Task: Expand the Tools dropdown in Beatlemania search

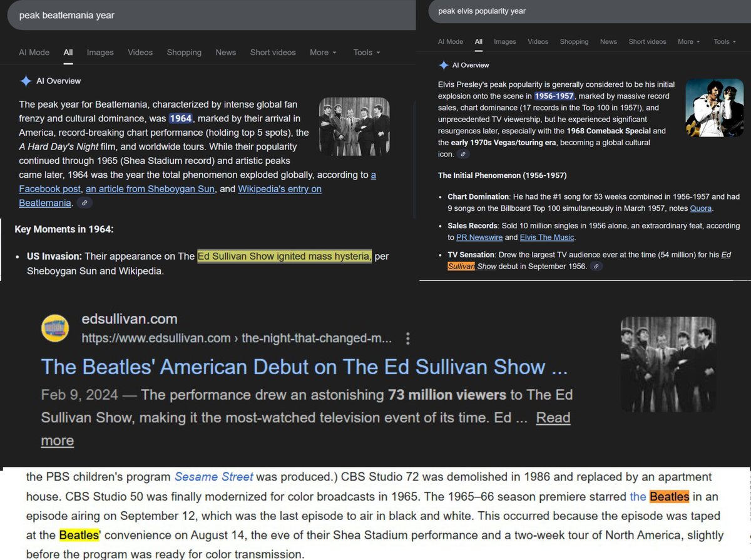Action: pyautogui.click(x=367, y=53)
